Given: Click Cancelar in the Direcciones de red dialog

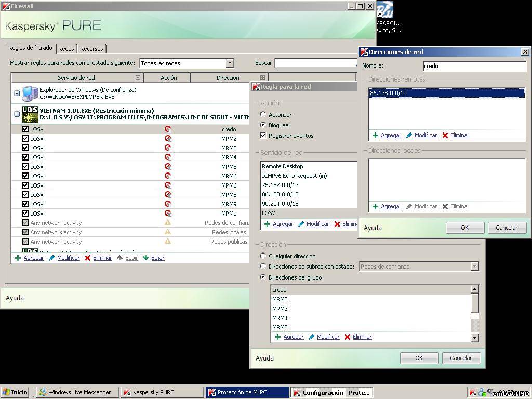Looking at the screenshot, I should [x=507, y=228].
